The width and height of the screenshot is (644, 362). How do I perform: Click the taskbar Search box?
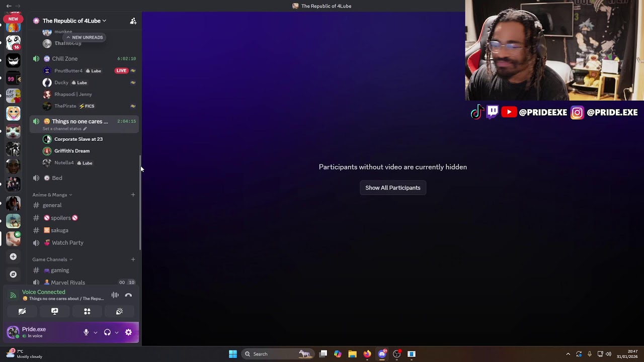278,354
